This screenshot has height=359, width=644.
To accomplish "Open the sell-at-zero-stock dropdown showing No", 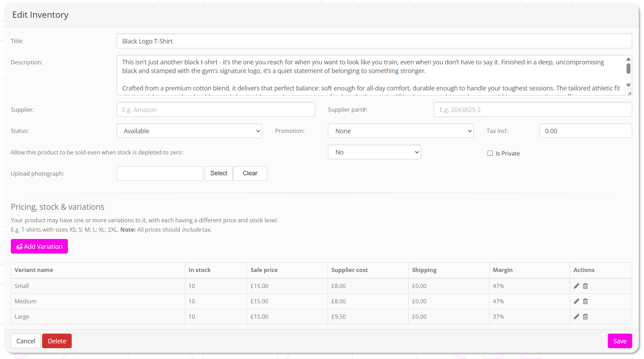I will 374,152.
